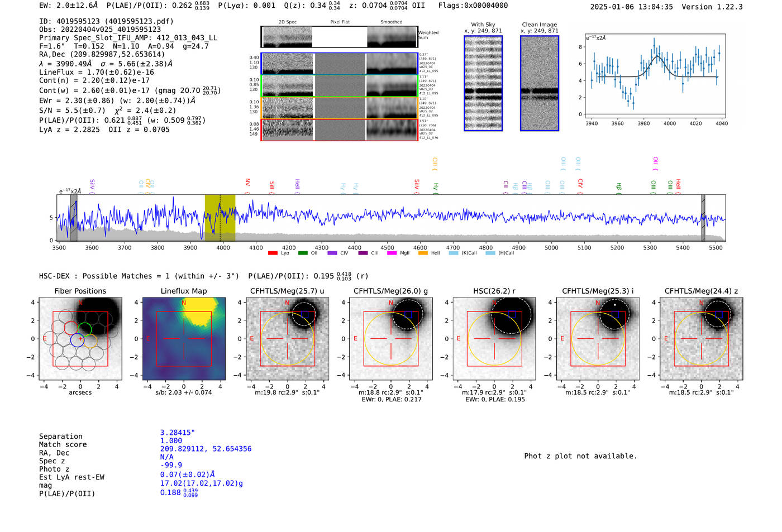Open the CFHTLS/Meg(25.3) i image
Screen dimensions: 782x532
598,339
